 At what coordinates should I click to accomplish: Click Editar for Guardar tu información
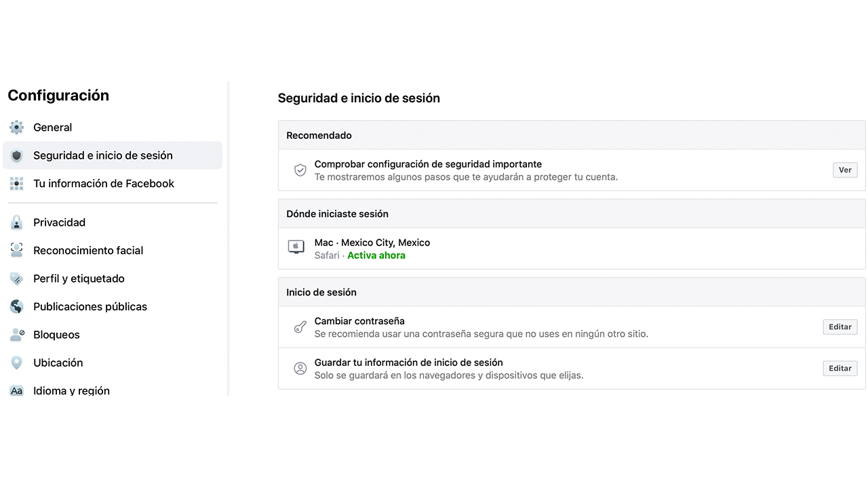[x=840, y=368]
